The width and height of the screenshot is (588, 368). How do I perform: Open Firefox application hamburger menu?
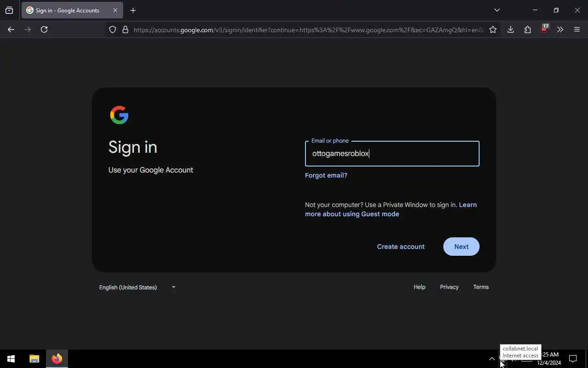(577, 29)
